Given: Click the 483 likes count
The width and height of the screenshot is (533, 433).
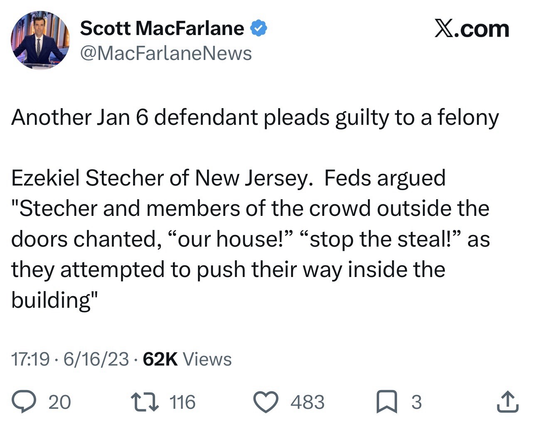Looking at the screenshot, I should click(x=307, y=402).
